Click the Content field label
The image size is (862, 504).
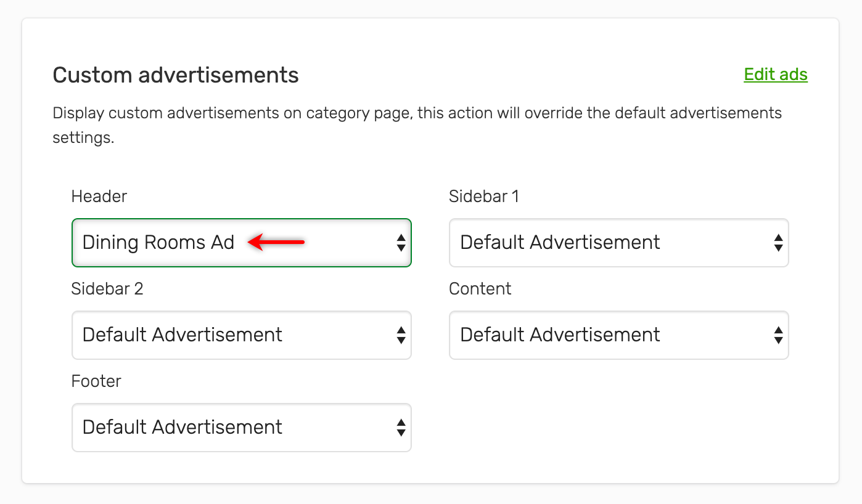[480, 289]
